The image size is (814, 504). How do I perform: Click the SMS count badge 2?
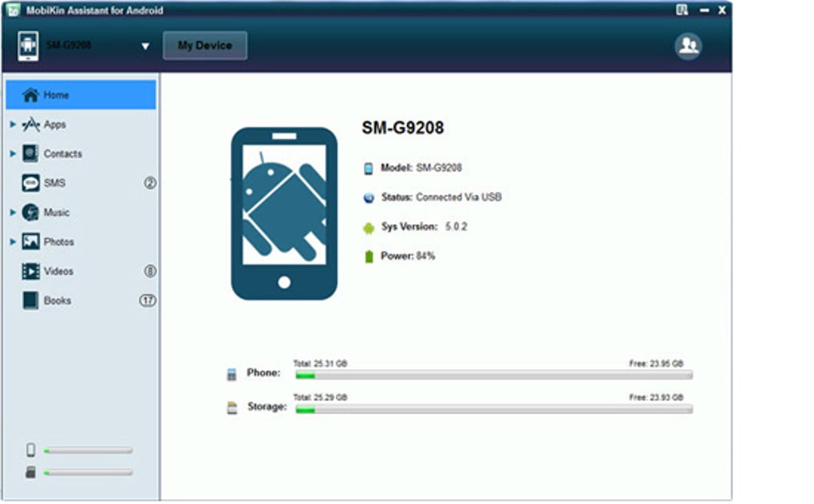[150, 183]
